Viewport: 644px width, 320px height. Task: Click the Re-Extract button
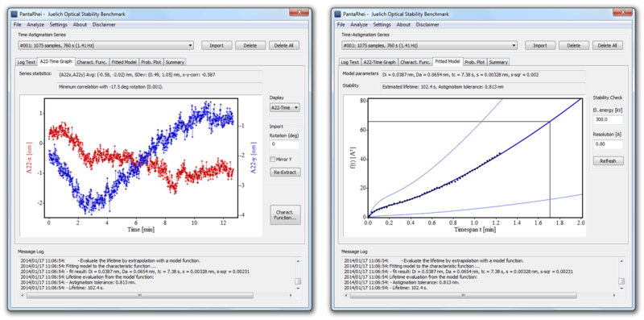(x=285, y=172)
